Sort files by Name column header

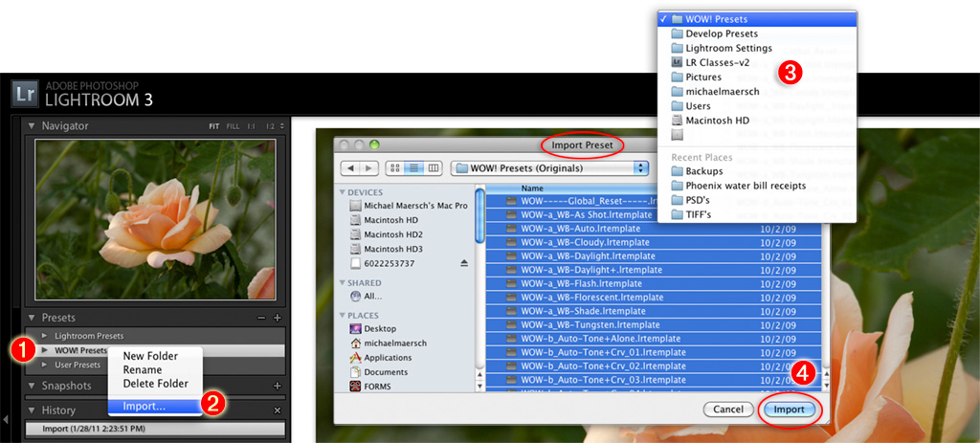pyautogui.click(x=532, y=188)
